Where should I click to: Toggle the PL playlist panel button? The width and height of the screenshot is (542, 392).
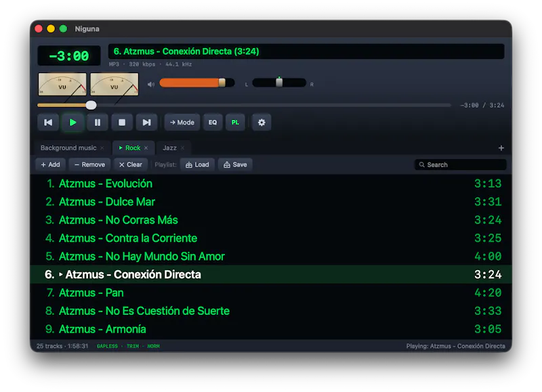tap(235, 123)
